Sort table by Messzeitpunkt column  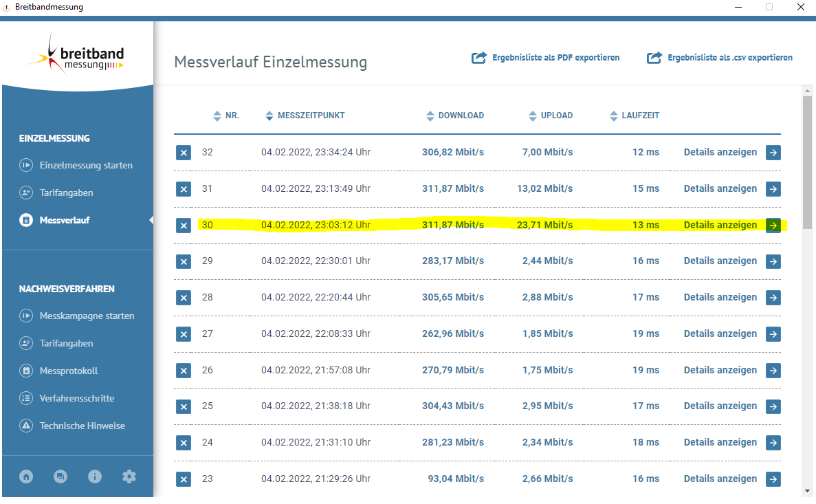click(x=305, y=116)
